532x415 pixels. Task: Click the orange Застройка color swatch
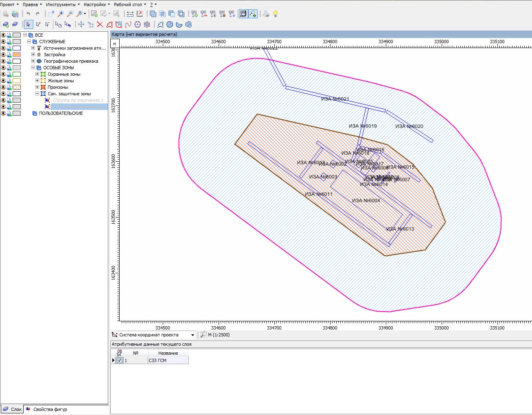click(17, 55)
